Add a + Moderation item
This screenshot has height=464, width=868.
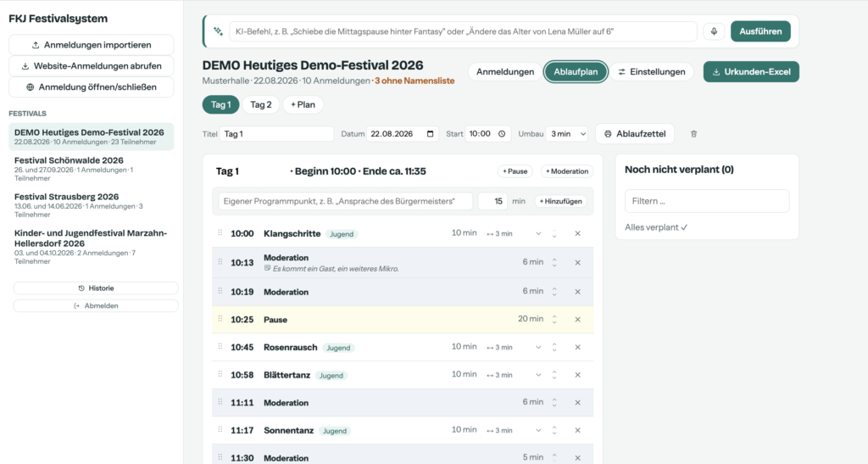pos(567,171)
